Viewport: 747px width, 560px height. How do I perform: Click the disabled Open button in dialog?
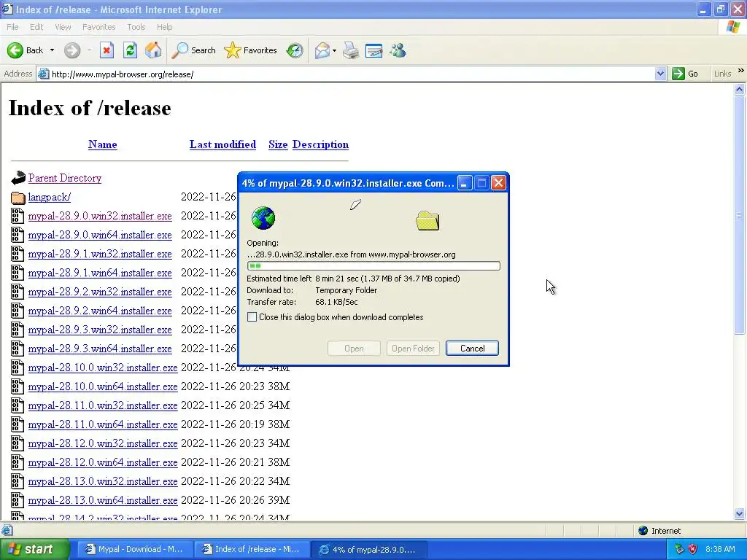354,348
